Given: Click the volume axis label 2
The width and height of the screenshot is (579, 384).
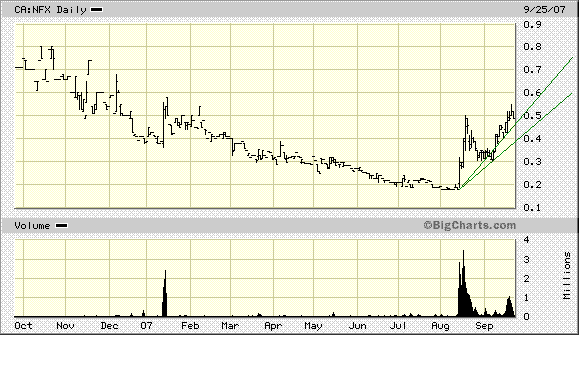Looking at the screenshot, I should [527, 279].
